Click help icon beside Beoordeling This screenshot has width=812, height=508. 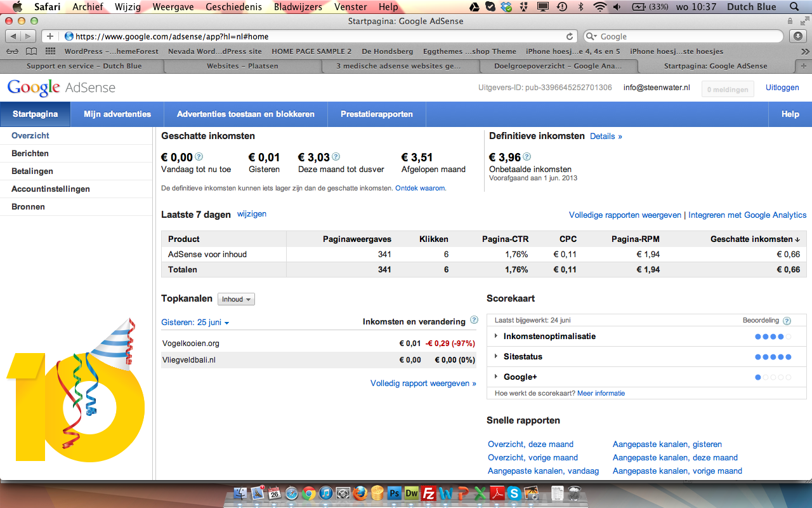tap(787, 321)
